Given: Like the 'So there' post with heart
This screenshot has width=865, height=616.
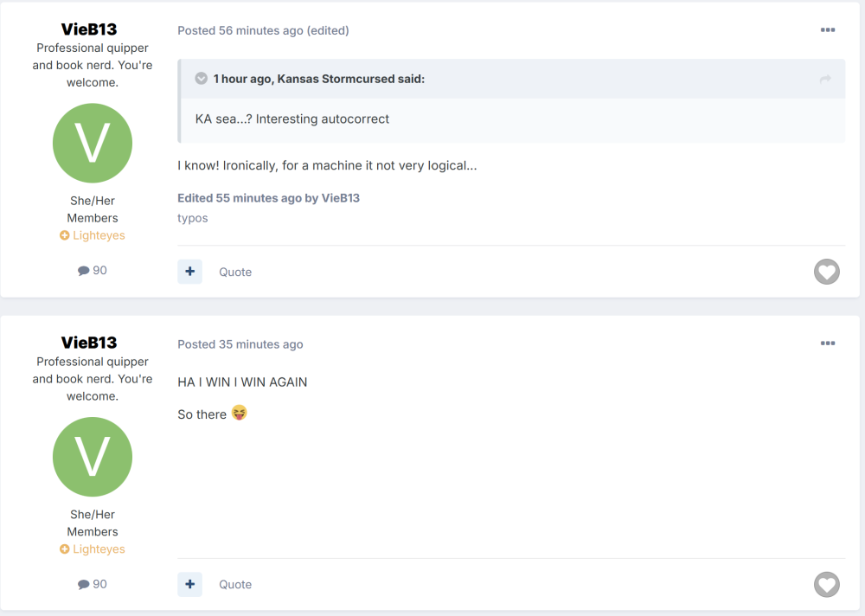Looking at the screenshot, I should pyautogui.click(x=826, y=585).
